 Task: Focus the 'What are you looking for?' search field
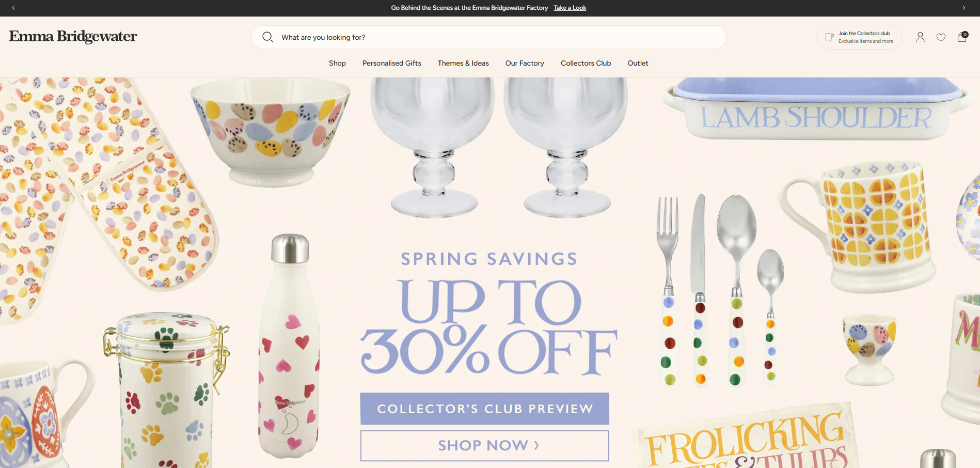tap(488, 37)
